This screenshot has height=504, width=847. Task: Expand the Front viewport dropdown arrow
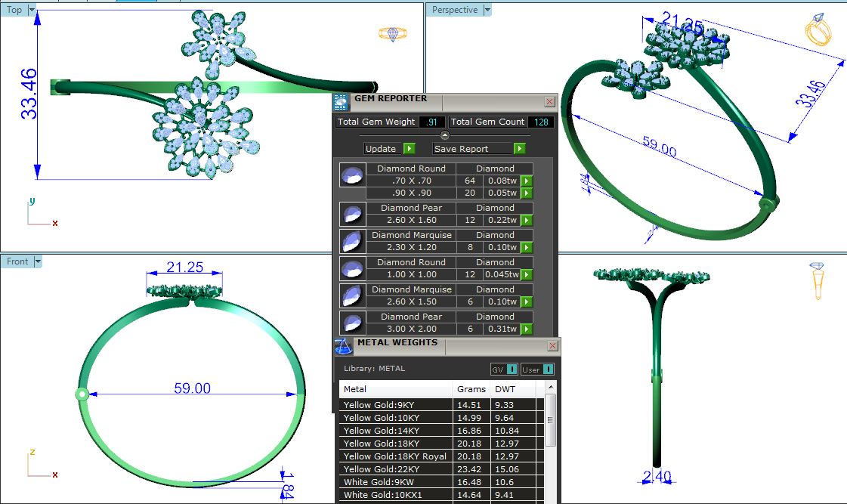point(37,261)
